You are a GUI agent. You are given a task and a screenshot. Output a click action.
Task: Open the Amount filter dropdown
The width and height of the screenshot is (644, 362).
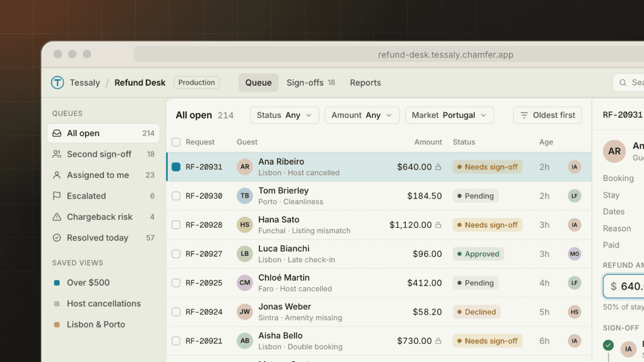tap(362, 115)
